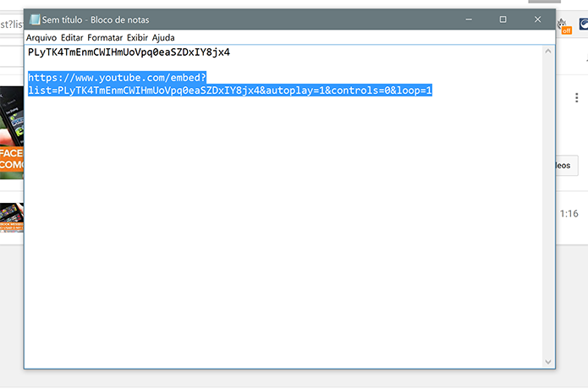The width and height of the screenshot is (588, 389).
Task: Click the browser address bar behind Notepad
Action: click(12, 25)
